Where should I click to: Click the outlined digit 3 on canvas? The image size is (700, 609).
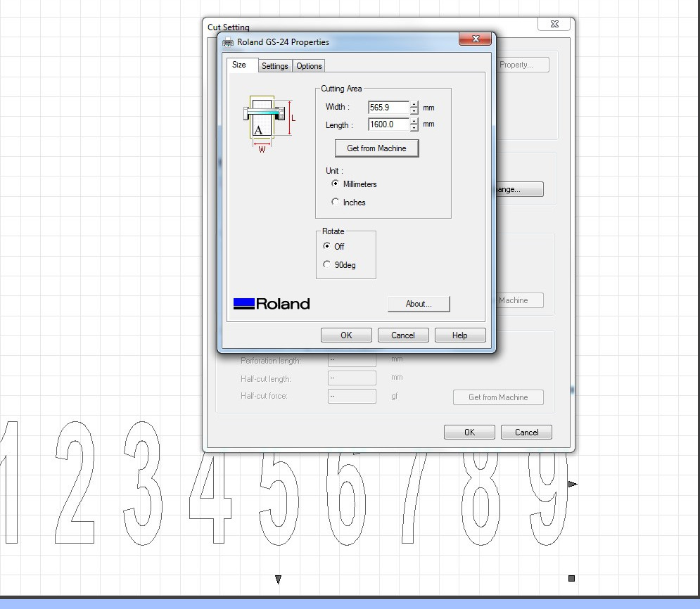[143, 483]
